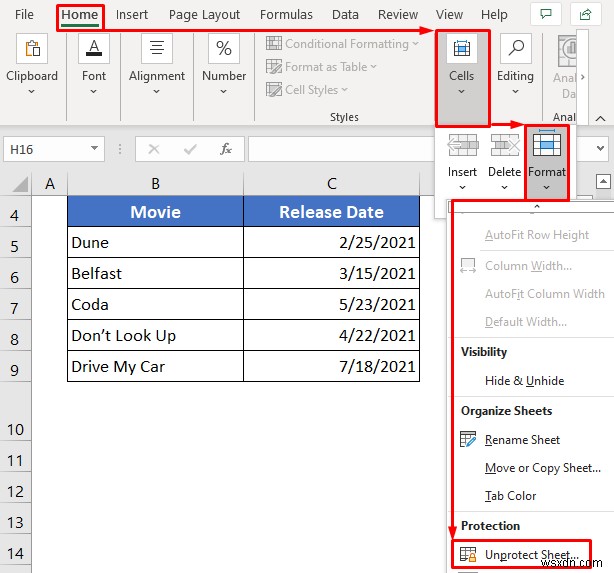Screen dimensions: 614x573
Task: Select the cell containing Dune
Action: pyautogui.click(x=155, y=242)
